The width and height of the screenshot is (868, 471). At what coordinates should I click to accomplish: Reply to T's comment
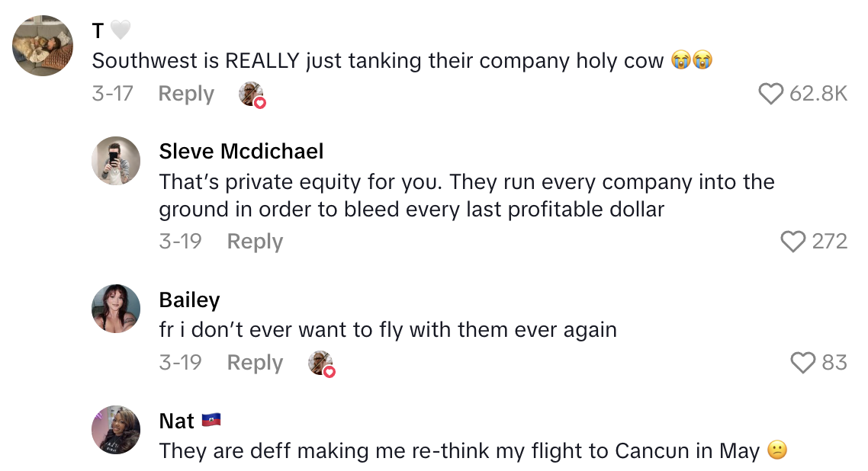point(186,94)
